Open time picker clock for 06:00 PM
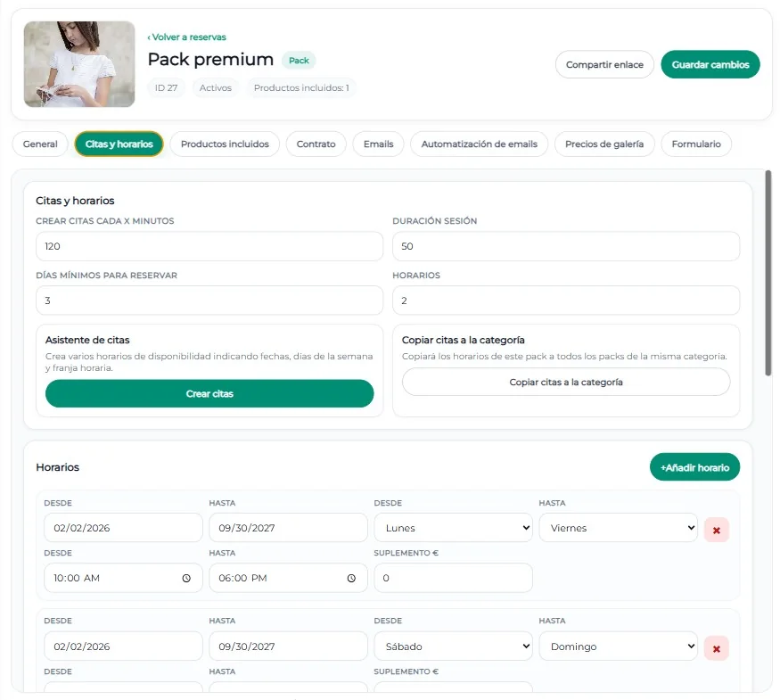 (351, 578)
